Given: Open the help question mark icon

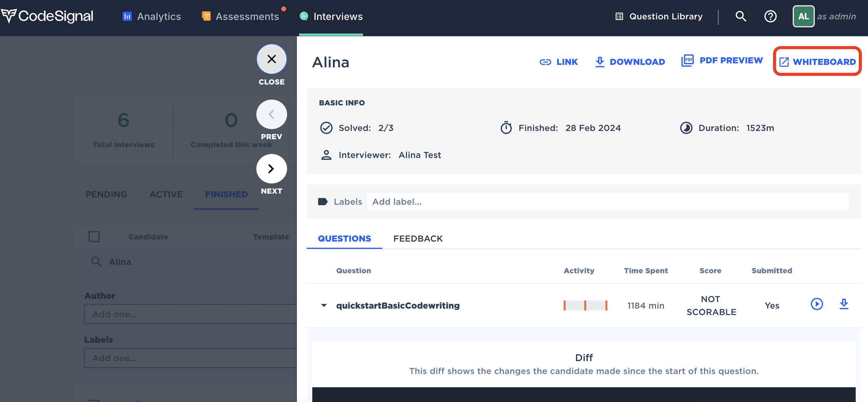Looking at the screenshot, I should 770,16.
